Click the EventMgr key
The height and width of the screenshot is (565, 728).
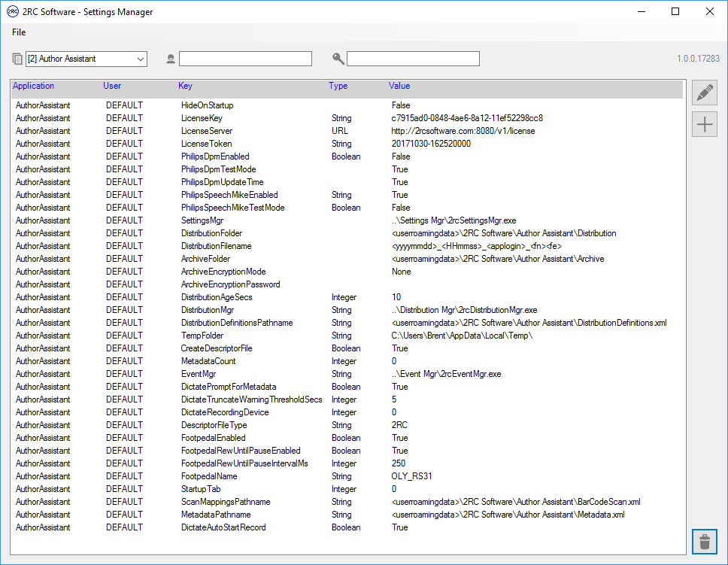click(199, 374)
